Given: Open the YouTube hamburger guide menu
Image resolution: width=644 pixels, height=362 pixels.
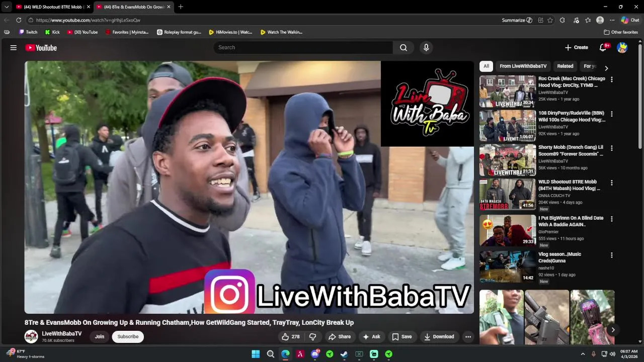Looking at the screenshot, I should [14, 48].
